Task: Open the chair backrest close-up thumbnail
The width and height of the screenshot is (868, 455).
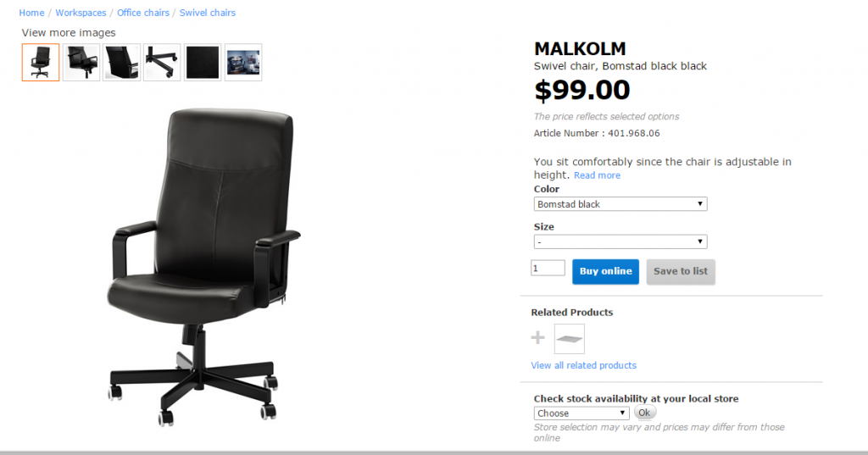Action: (x=121, y=63)
